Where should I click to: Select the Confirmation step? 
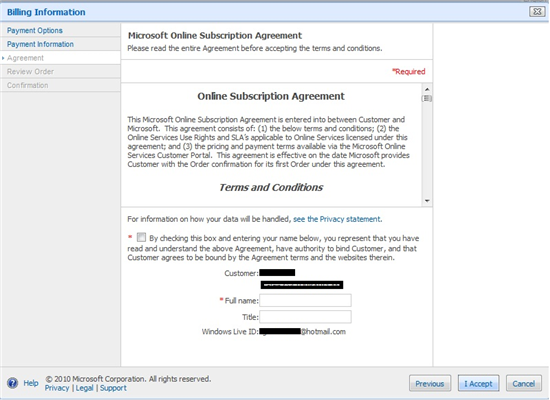[x=27, y=85]
